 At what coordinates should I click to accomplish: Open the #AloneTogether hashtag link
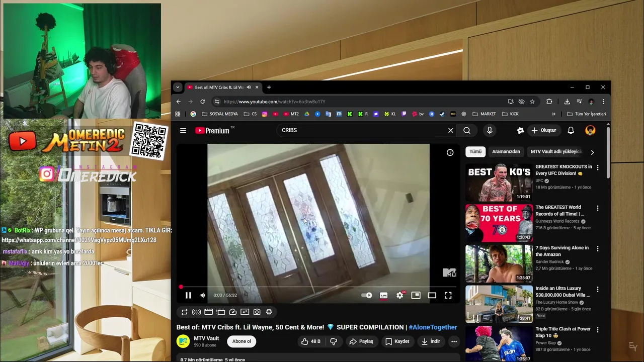(433, 327)
